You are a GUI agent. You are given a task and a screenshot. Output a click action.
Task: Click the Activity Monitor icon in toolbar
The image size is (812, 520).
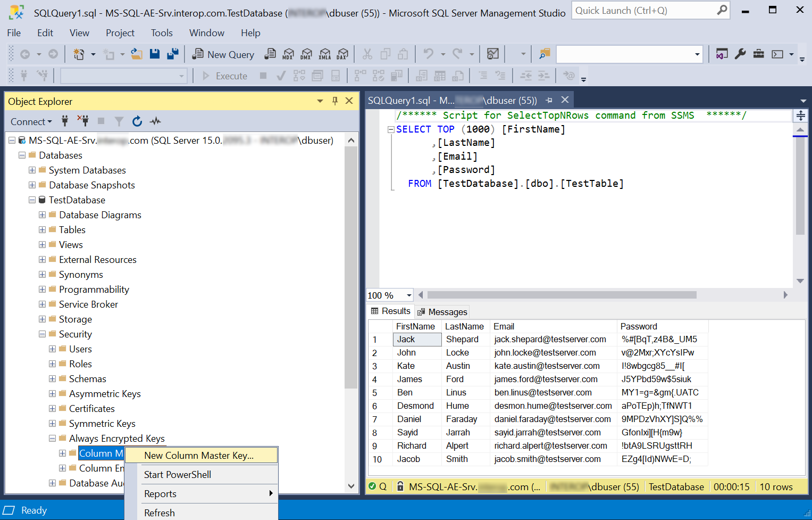pyautogui.click(x=493, y=54)
